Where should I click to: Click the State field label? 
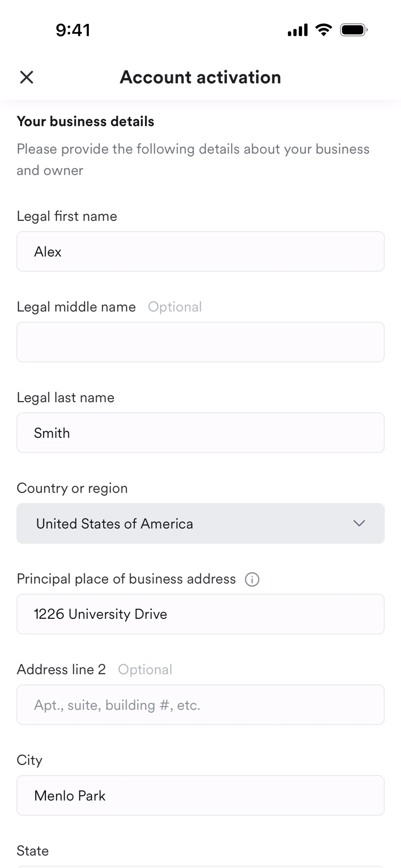pyautogui.click(x=33, y=851)
